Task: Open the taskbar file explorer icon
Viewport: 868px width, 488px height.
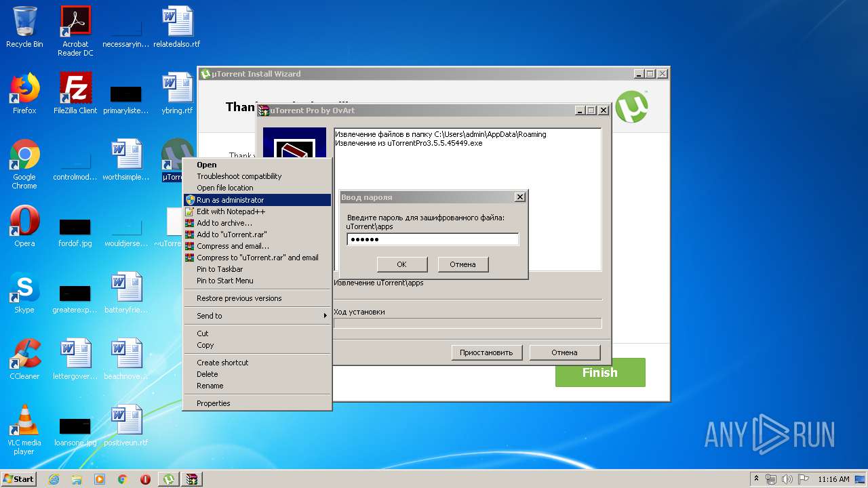Action: (x=77, y=479)
